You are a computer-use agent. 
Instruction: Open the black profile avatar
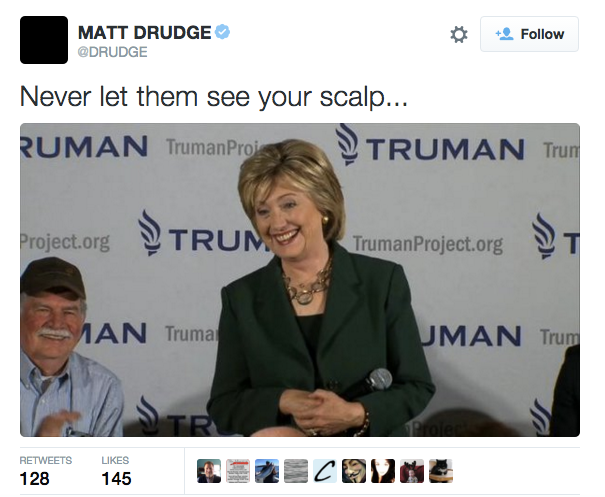pyautogui.click(x=44, y=40)
